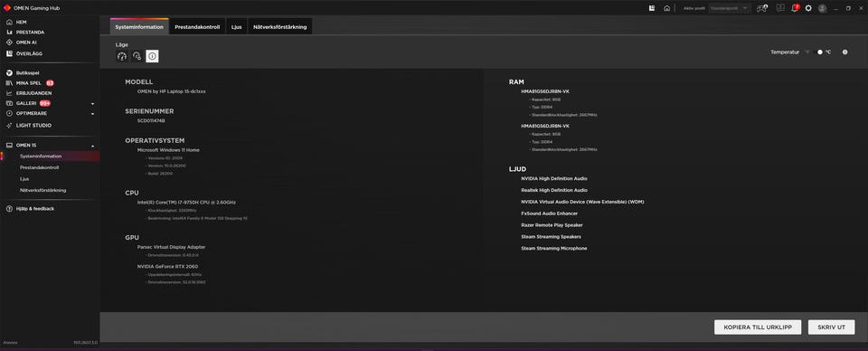Open the HEM home sidebar item
868x351 pixels.
pos(21,22)
